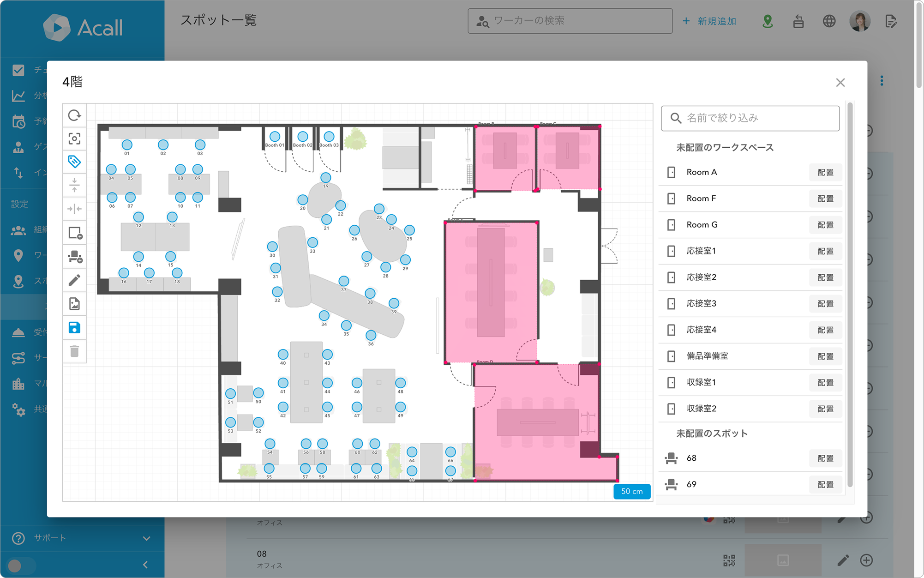The image size is (924, 578).
Task: Click 配置 button for Room A
Action: pyautogui.click(x=825, y=172)
